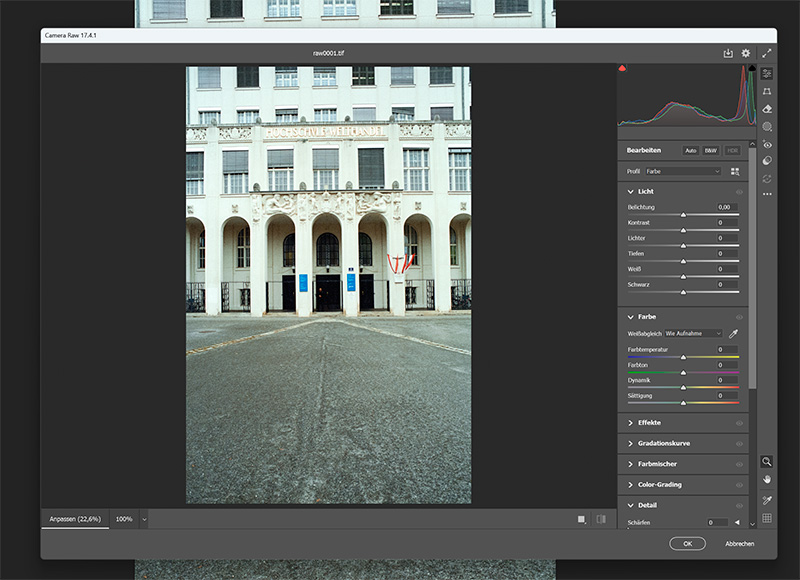
Task: Click the single view mode icon
Action: (x=582, y=519)
